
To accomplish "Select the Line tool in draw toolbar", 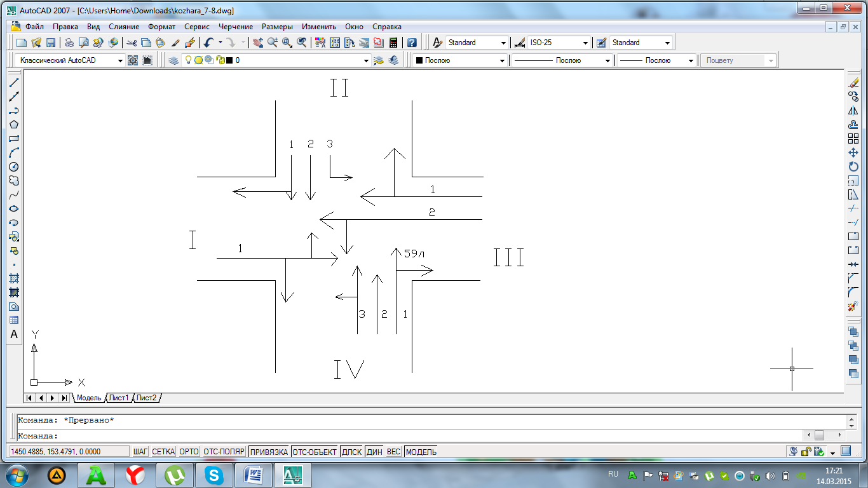I will click(14, 83).
